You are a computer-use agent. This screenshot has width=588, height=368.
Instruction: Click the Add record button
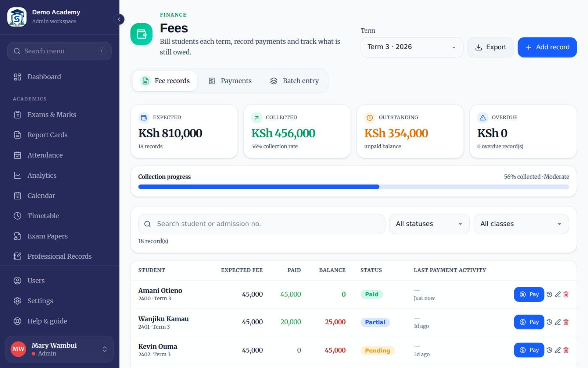point(547,47)
